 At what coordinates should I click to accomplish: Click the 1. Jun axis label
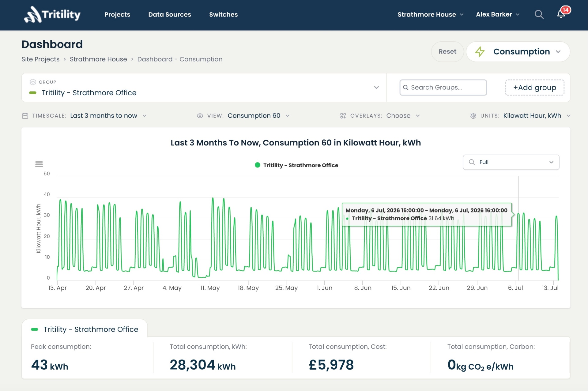(324, 288)
